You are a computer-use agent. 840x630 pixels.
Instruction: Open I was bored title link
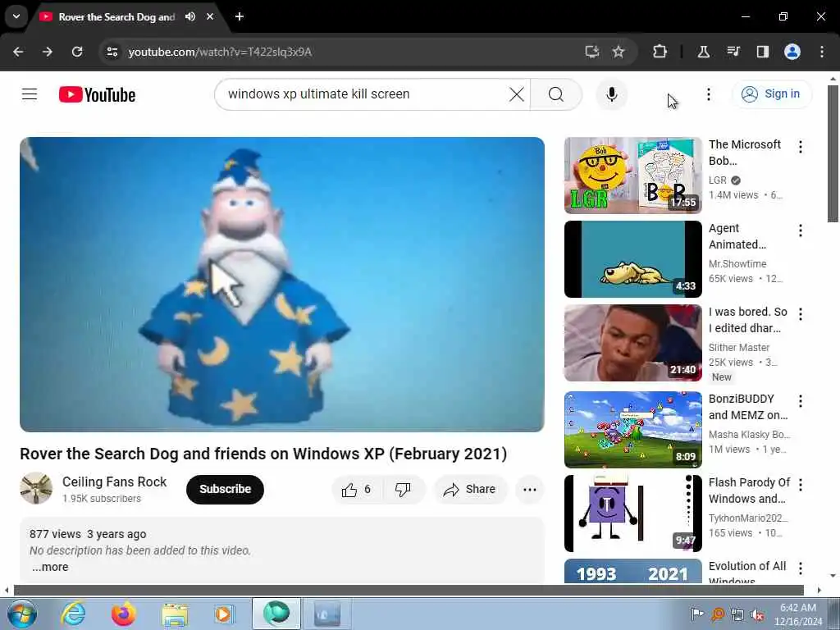[x=748, y=320]
